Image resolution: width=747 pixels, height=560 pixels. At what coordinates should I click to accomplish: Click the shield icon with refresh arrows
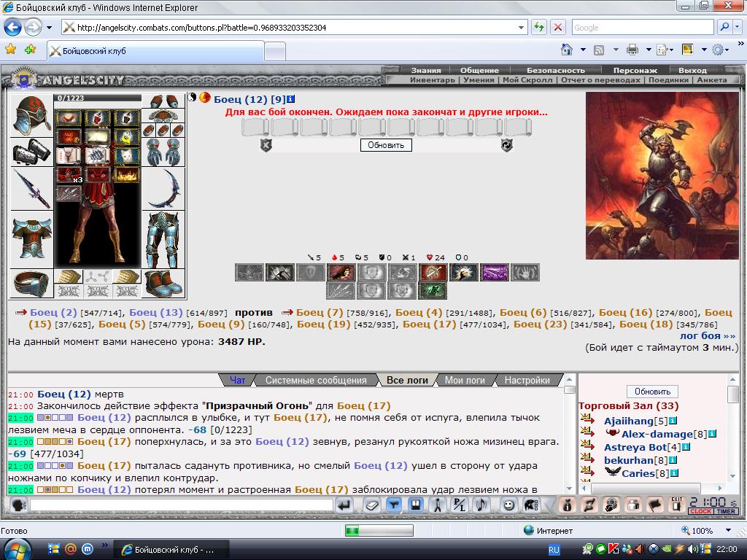pyautogui.click(x=506, y=145)
